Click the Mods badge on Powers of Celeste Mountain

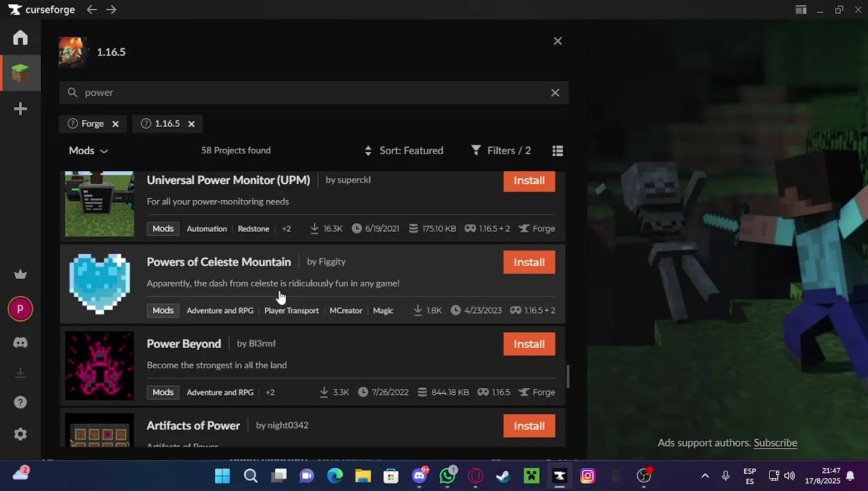[x=162, y=310]
